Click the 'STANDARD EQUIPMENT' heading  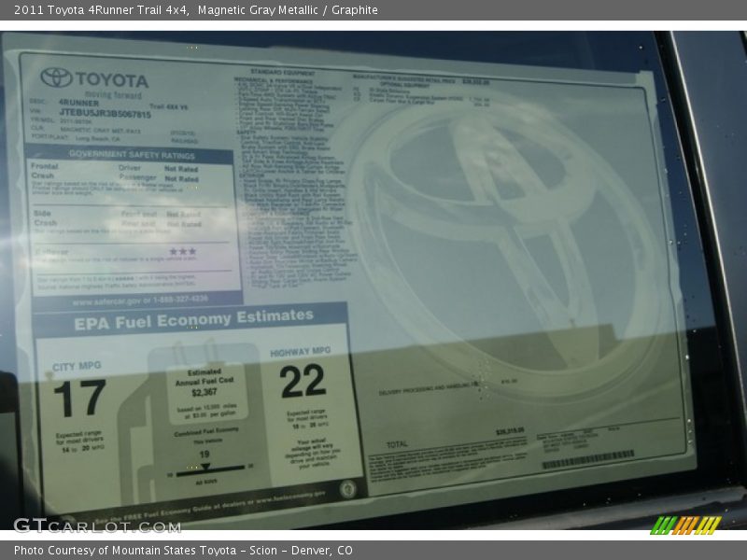click(x=283, y=73)
